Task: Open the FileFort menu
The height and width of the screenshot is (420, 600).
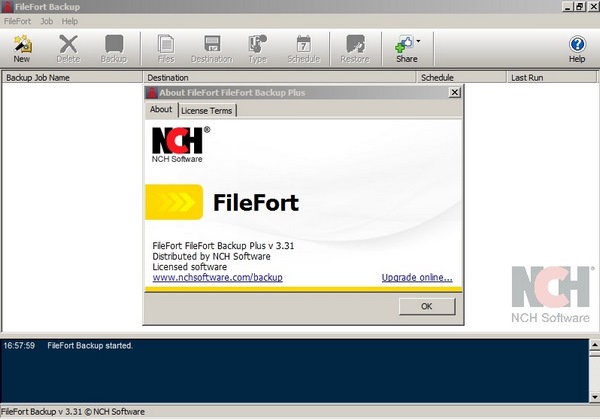Action: pyautogui.click(x=17, y=21)
